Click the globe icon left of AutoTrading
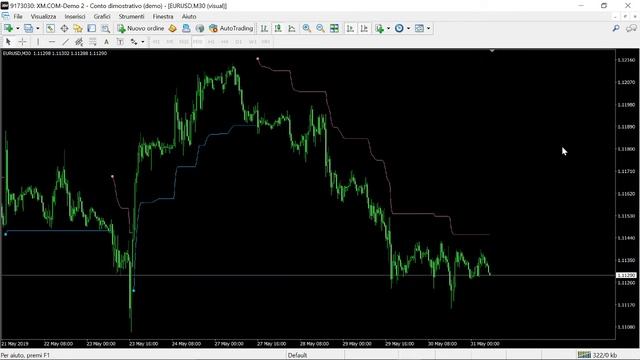The image size is (640, 360). (x=200, y=28)
